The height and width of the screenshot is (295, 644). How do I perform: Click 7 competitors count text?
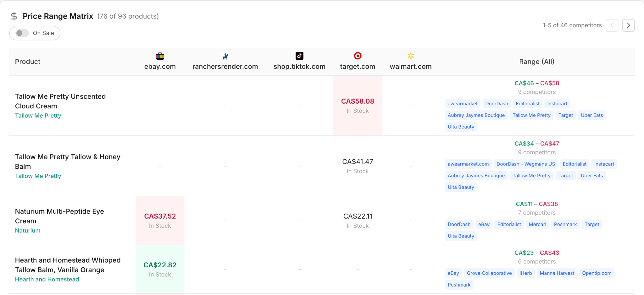(x=537, y=213)
